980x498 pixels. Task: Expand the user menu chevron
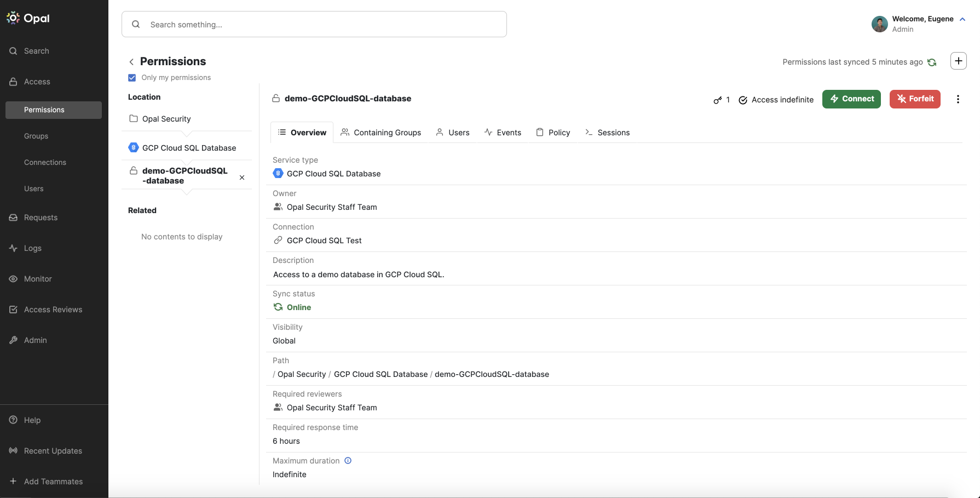point(962,19)
